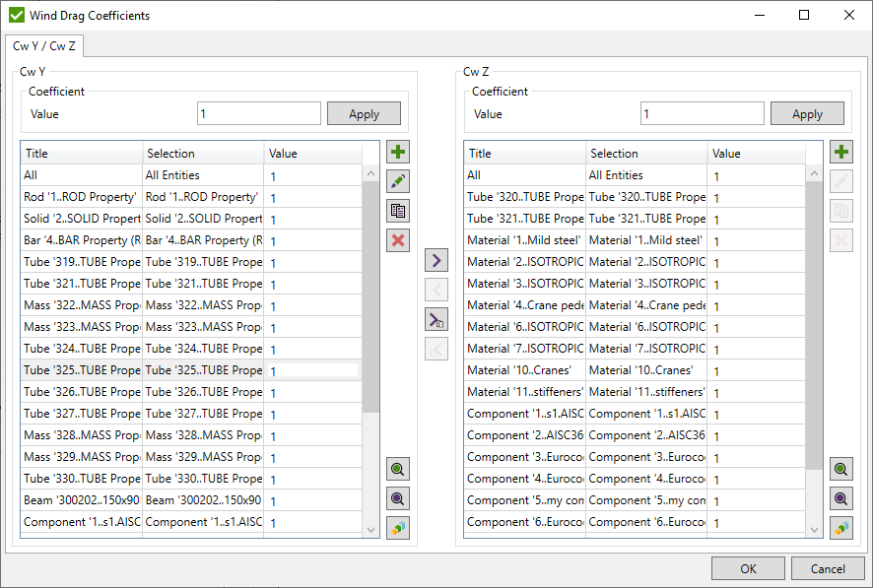
Task: Click green magnifier icon in Cw Y panel
Action: [398, 469]
